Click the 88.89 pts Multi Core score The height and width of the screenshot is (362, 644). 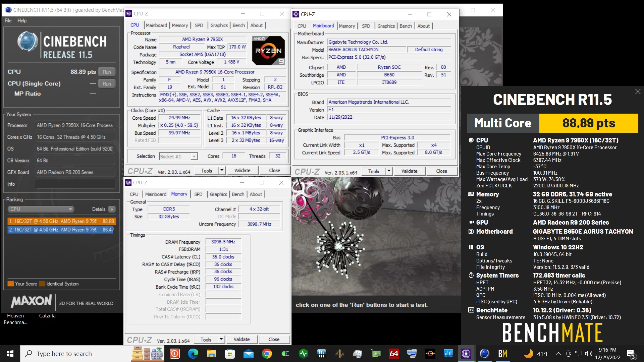coord(589,123)
